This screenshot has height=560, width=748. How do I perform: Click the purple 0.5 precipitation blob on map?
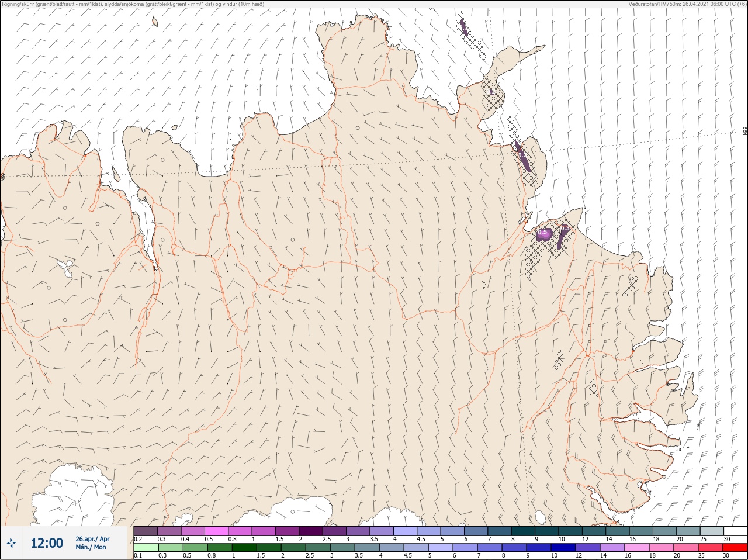point(543,234)
